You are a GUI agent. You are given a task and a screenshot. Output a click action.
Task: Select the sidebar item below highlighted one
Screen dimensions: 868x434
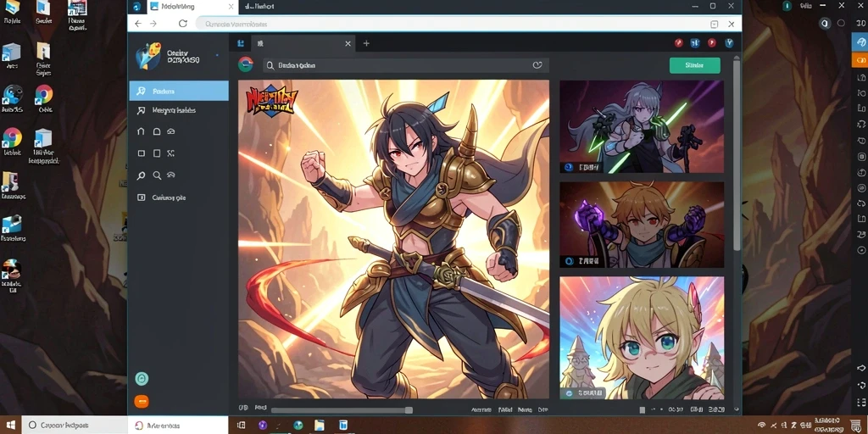tap(179, 110)
